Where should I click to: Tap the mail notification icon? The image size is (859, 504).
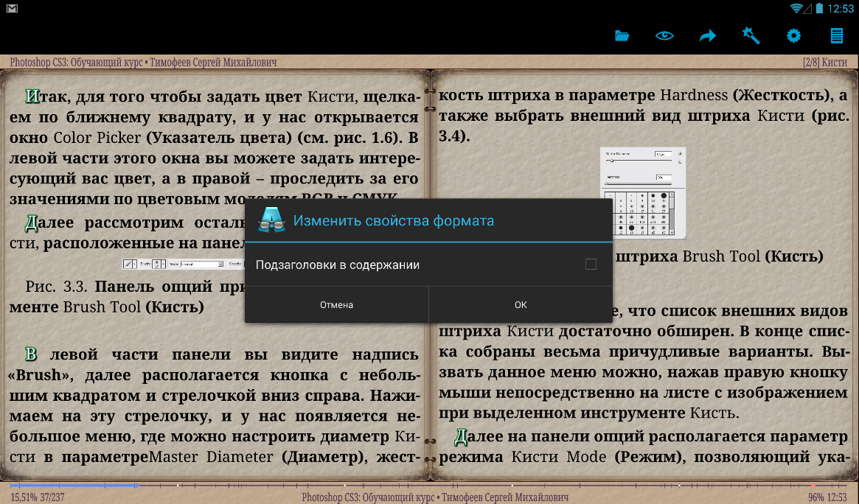coord(12,9)
